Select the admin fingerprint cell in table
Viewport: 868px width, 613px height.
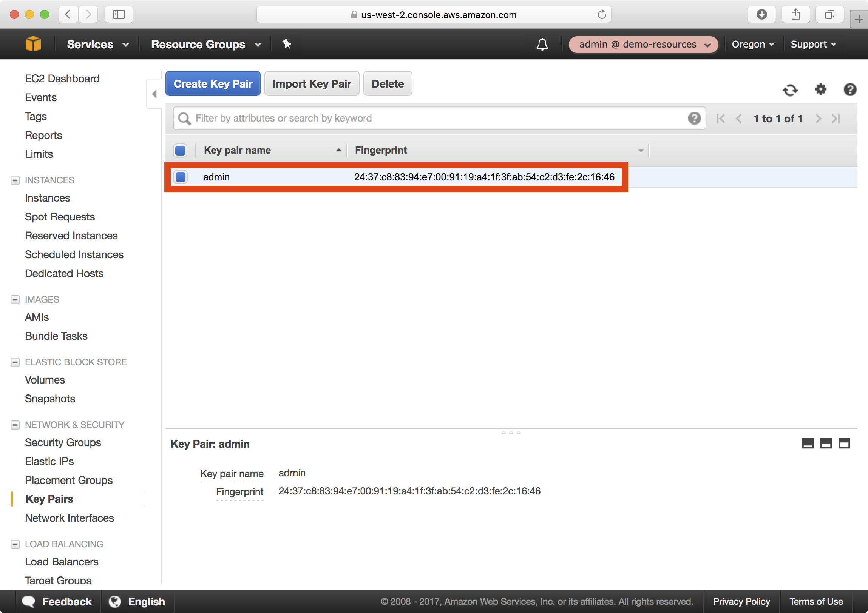tap(484, 177)
